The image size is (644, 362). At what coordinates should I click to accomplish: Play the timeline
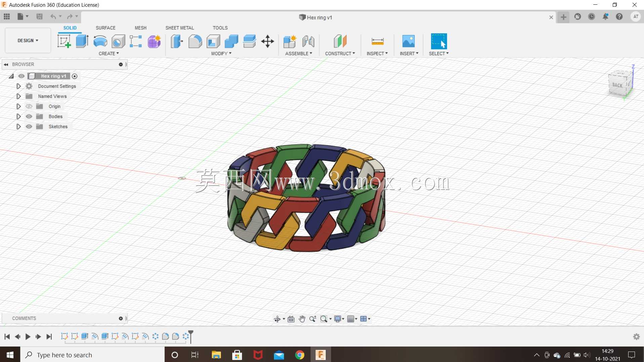(28, 337)
